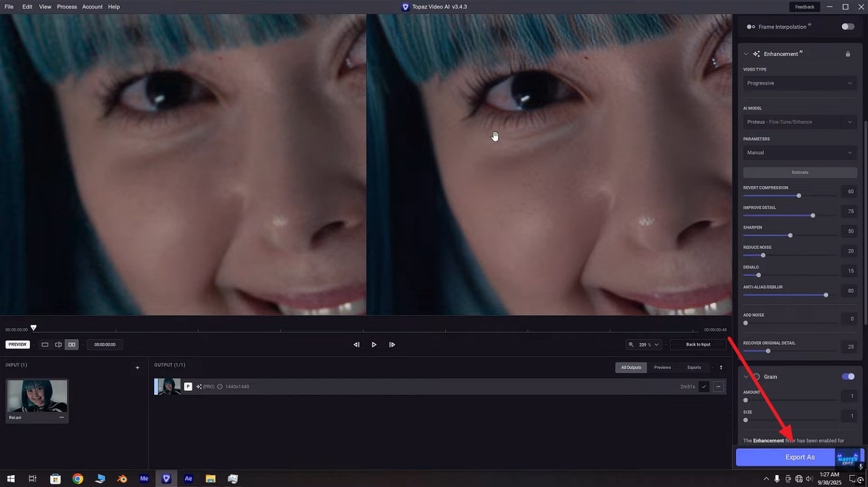This screenshot has height=487, width=868.
Task: Open the Help menu
Action: (114, 7)
